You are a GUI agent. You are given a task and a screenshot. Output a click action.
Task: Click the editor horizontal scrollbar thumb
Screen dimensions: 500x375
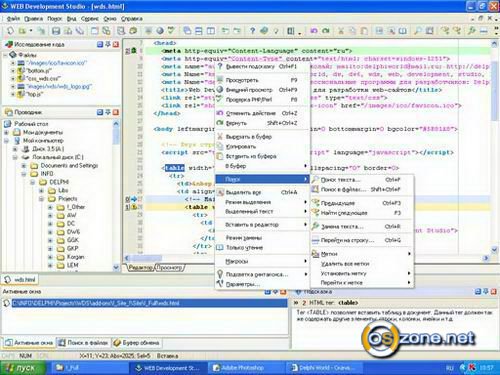click(x=146, y=258)
